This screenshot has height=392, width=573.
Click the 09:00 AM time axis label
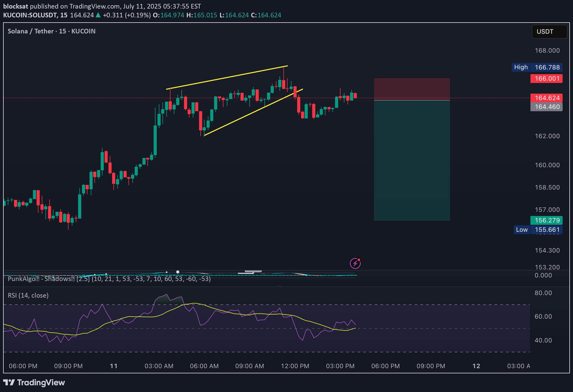249,366
